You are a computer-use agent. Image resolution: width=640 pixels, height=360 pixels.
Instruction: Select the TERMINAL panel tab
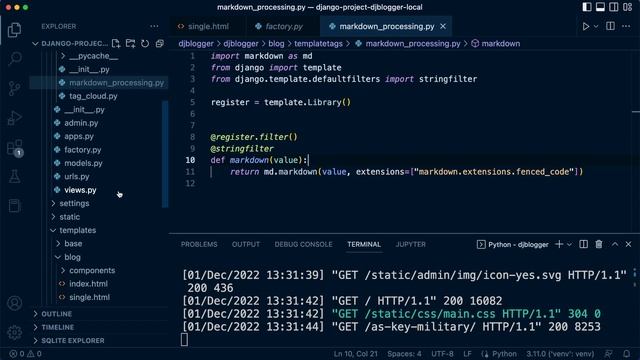[364, 244]
